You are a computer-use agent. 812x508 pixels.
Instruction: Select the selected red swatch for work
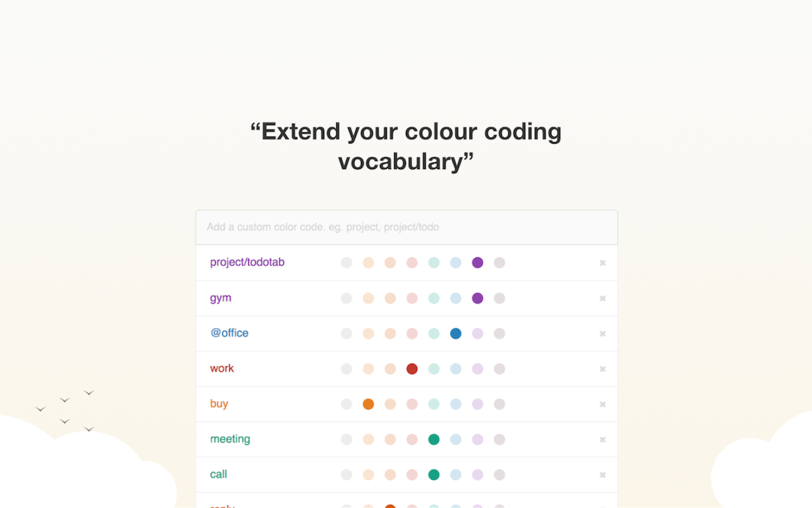click(x=412, y=369)
